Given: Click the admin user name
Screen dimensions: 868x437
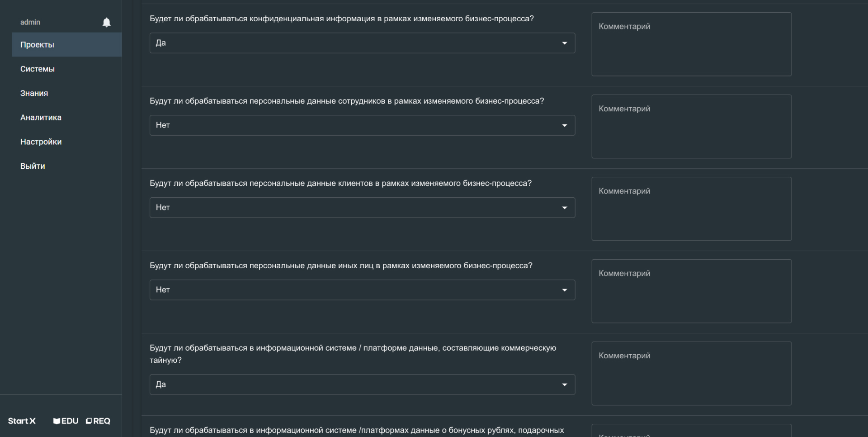Looking at the screenshot, I should [x=30, y=22].
